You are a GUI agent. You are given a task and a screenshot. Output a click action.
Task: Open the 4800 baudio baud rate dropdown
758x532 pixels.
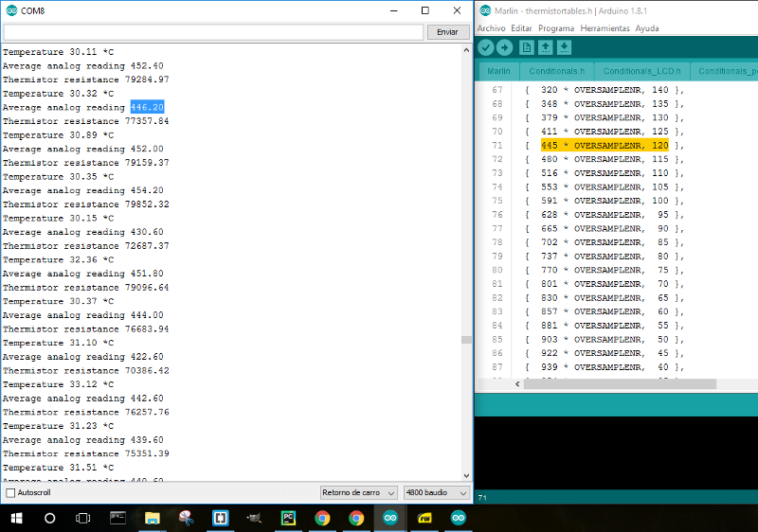[x=437, y=493]
